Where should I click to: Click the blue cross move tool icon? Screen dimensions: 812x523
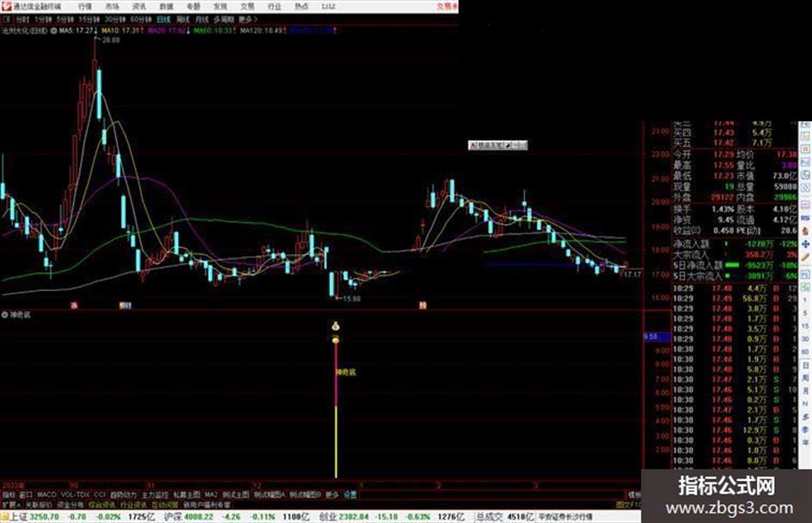click(x=805, y=243)
